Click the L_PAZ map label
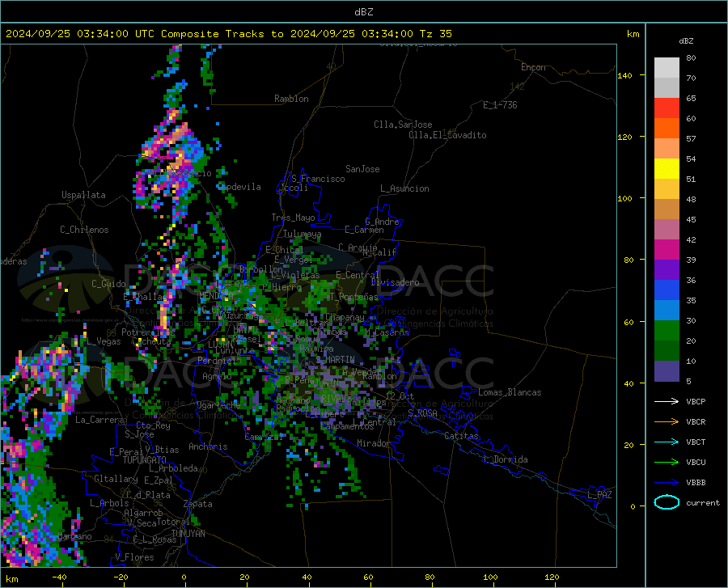Viewport: 728px width, 588px height. (x=599, y=495)
